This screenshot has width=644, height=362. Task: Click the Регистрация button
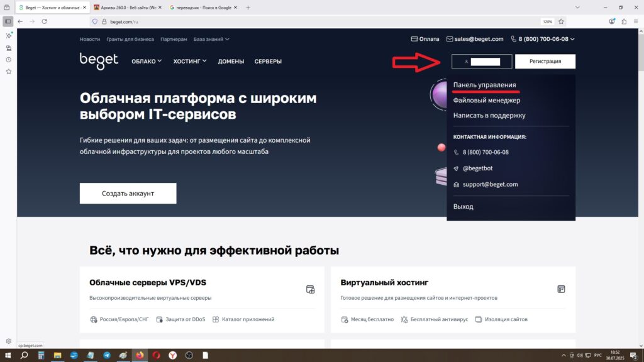pos(545,62)
